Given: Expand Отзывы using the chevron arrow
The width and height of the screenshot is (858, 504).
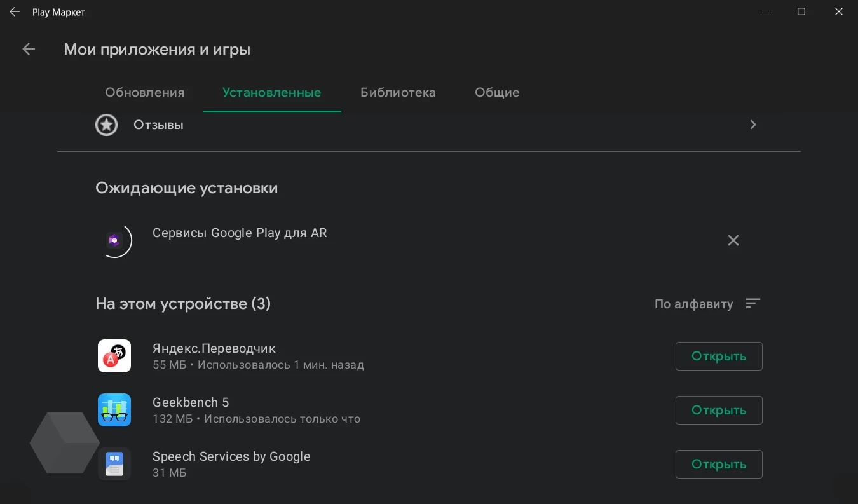Looking at the screenshot, I should [x=753, y=125].
